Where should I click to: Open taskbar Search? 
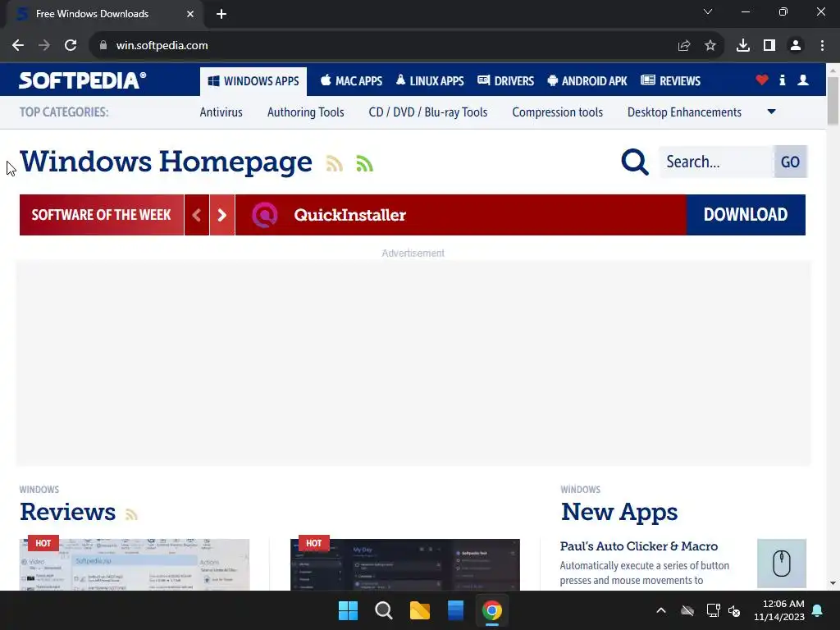(384, 610)
